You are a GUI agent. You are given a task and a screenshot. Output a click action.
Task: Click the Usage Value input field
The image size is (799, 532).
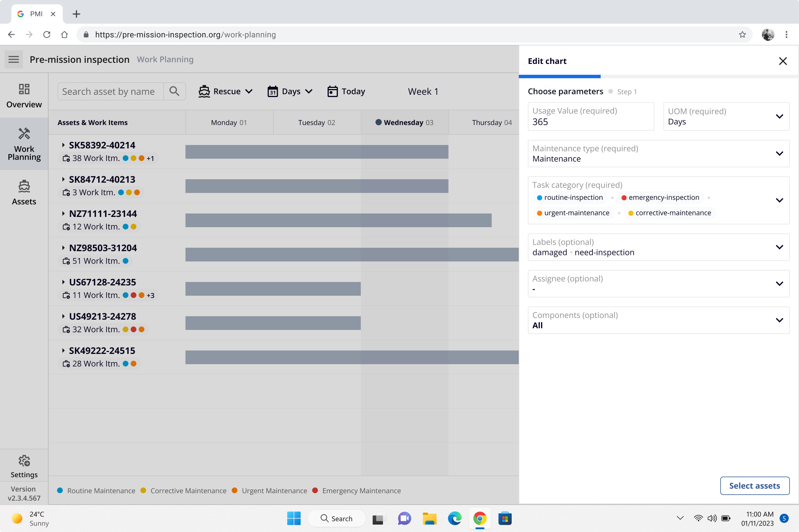pos(590,116)
